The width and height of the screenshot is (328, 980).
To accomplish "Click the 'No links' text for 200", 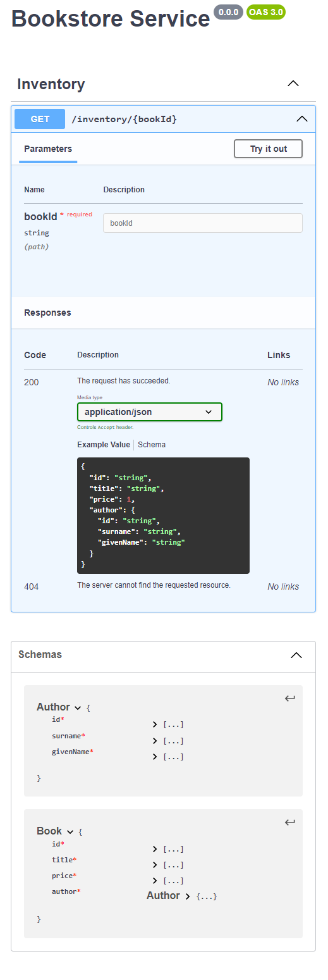I will point(283,382).
